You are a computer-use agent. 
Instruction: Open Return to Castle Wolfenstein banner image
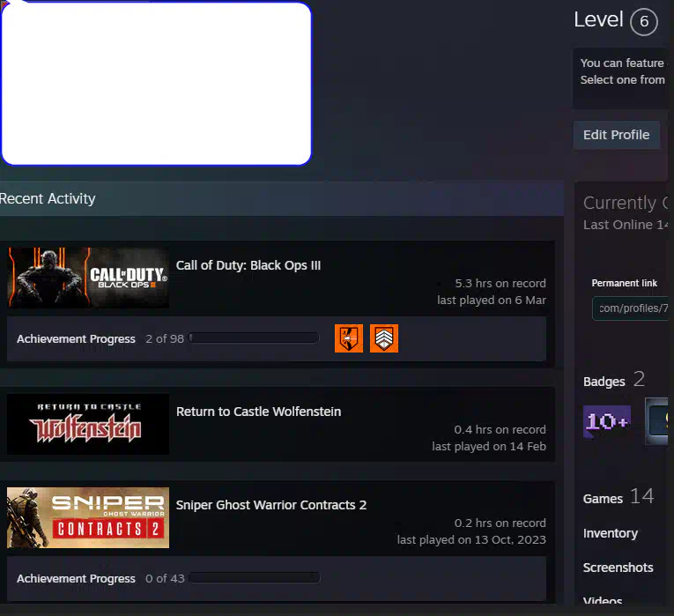pyautogui.click(x=88, y=424)
